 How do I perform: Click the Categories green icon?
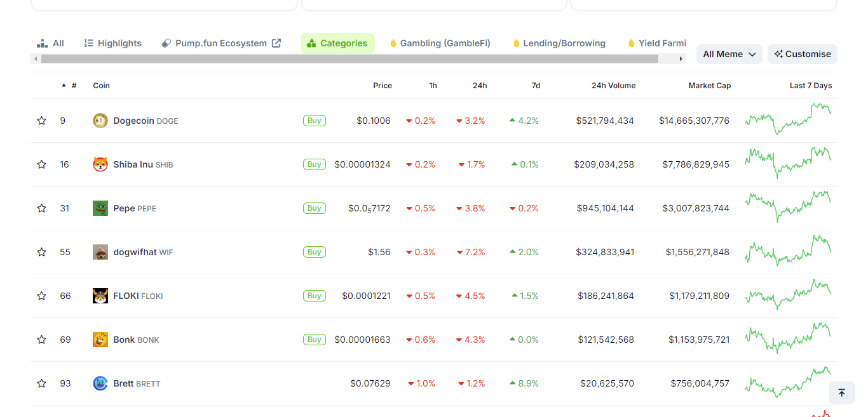pos(311,43)
